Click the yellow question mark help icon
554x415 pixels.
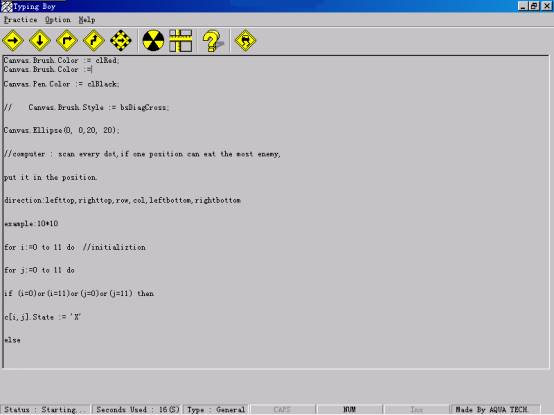coord(212,41)
